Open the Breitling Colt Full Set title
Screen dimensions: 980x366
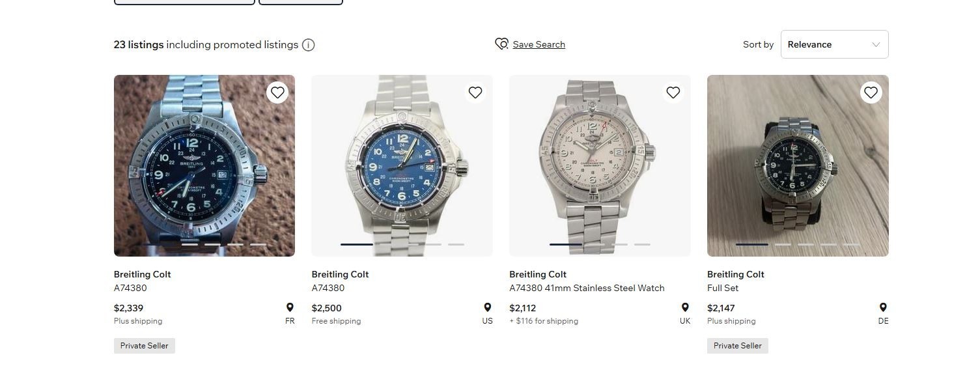click(736, 281)
